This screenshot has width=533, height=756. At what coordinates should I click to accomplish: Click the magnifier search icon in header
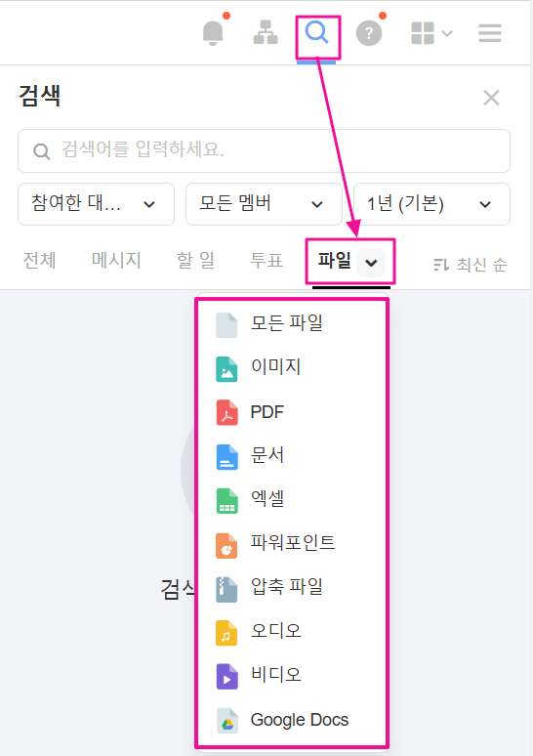[x=317, y=32]
